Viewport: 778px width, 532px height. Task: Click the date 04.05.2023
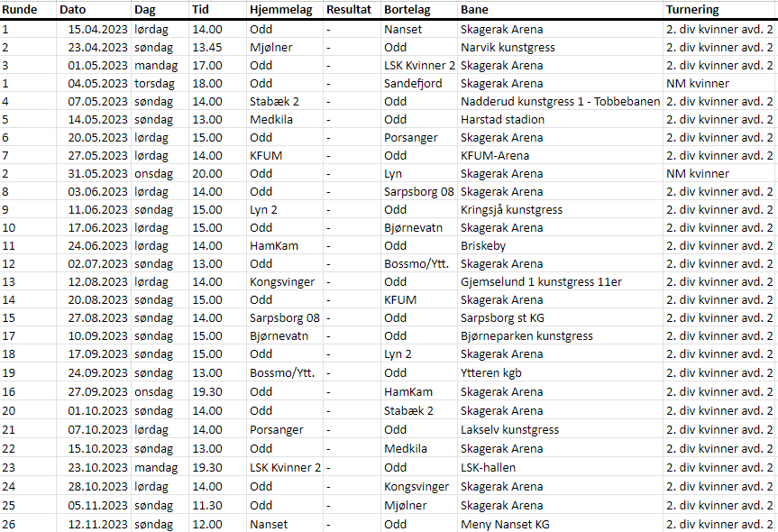point(97,83)
